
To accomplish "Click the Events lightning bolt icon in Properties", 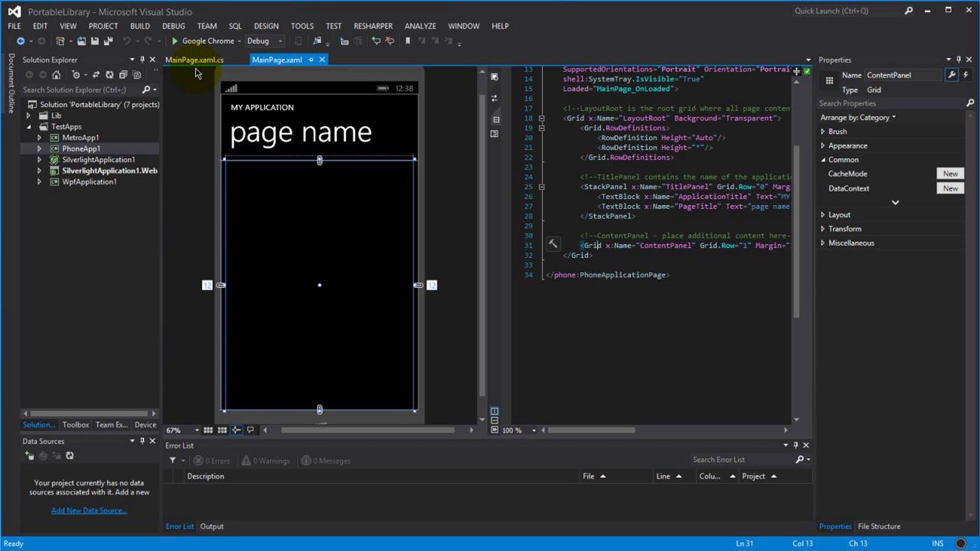I will tap(966, 75).
